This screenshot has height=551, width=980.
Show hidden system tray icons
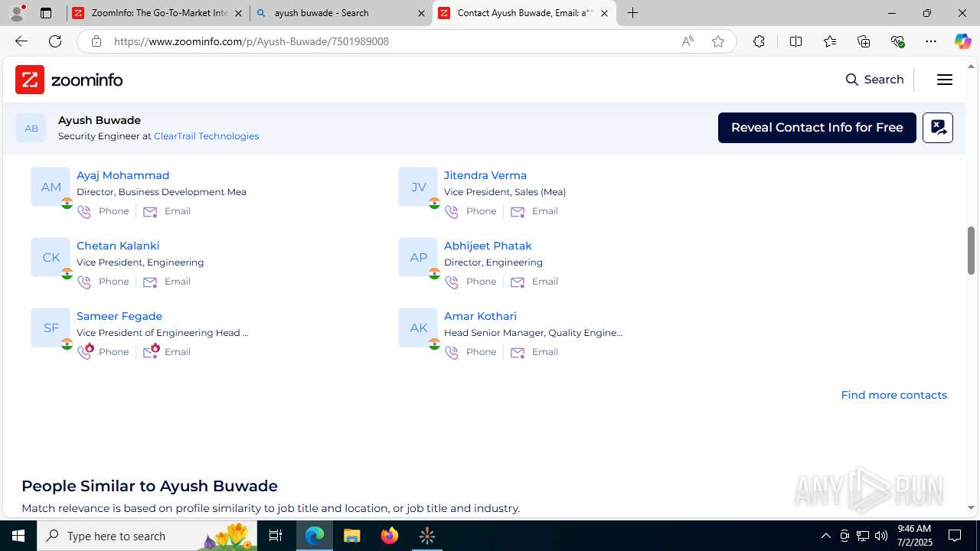[825, 536]
